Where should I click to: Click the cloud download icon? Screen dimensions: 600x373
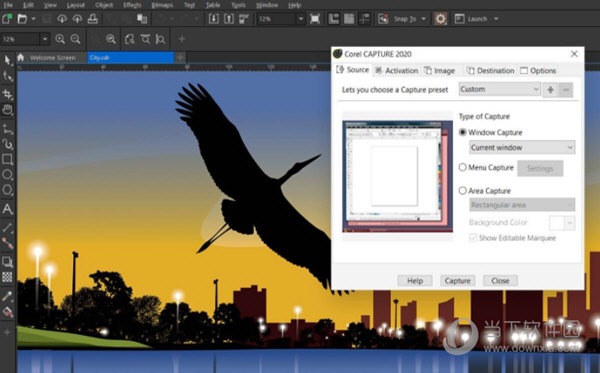62,19
